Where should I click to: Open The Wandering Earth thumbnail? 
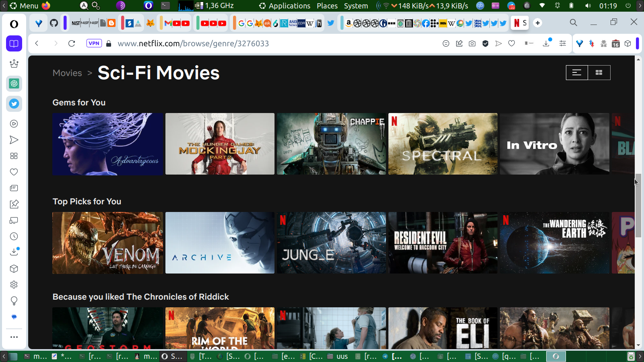[x=554, y=243]
